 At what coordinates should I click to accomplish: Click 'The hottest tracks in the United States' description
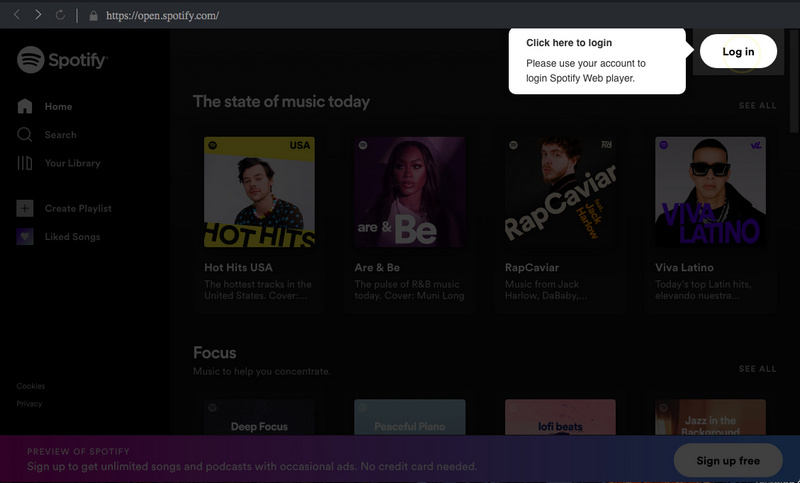coord(258,290)
